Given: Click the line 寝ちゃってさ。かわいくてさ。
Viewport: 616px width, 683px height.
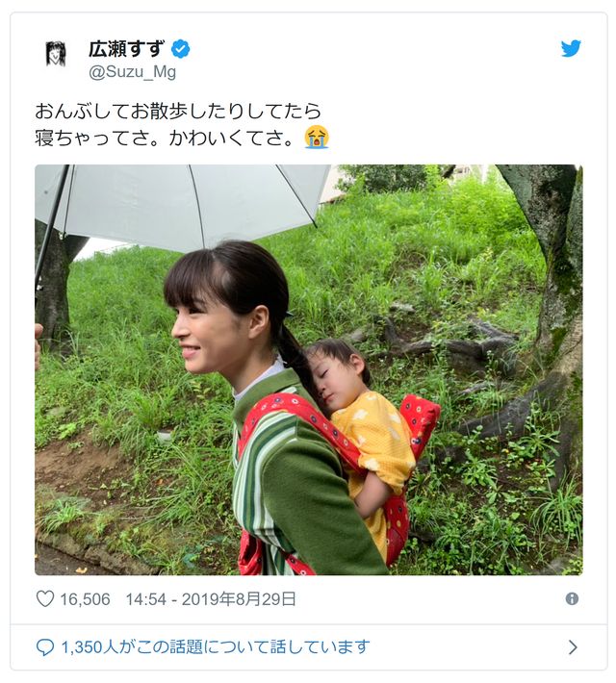Looking at the screenshot, I should click(165, 139).
